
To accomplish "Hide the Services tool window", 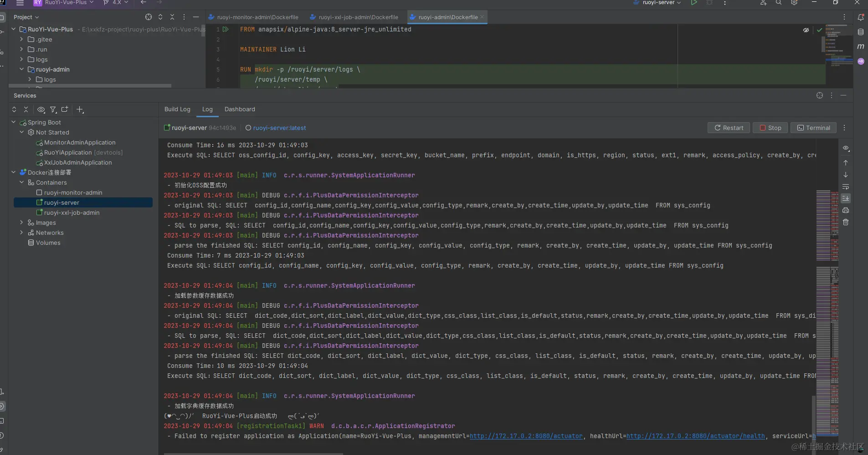I will click(843, 95).
